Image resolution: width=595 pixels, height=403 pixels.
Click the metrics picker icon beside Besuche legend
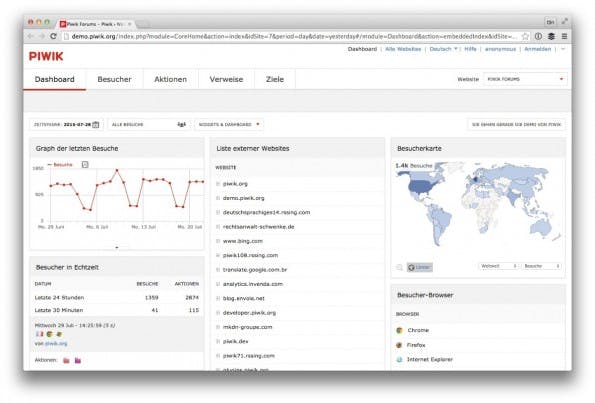[x=85, y=164]
